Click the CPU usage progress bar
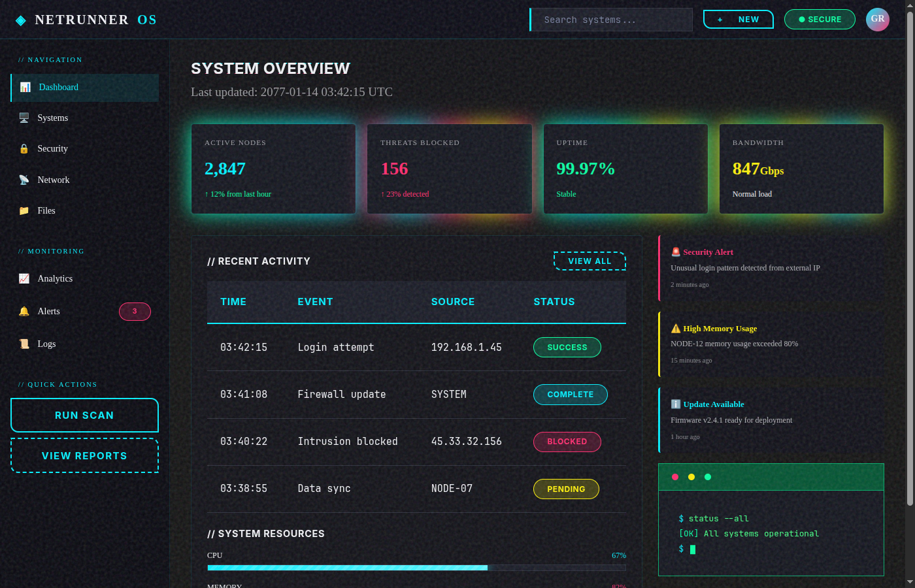This screenshot has width=915, height=588. pos(416,568)
